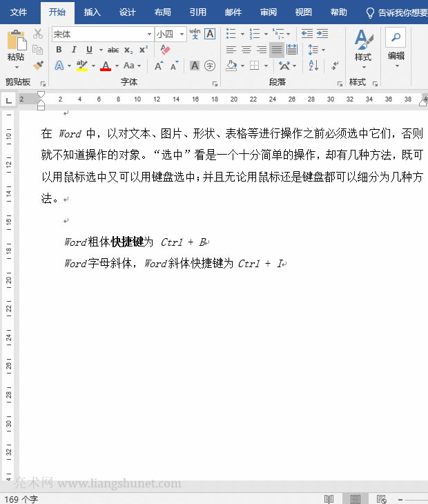Viewport: 428px width, 504px height.
Task: Click the Clear Formatting eraser icon
Action: (x=165, y=50)
